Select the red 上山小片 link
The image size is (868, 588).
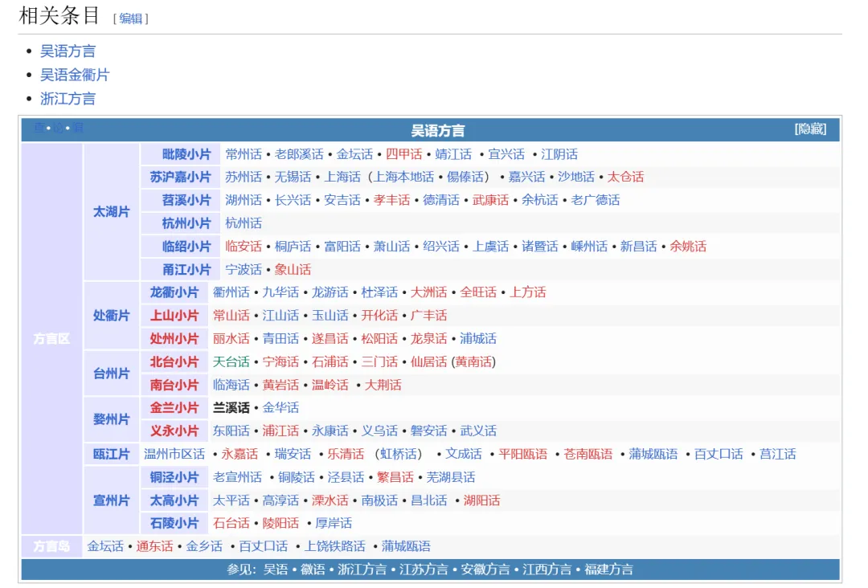[x=174, y=316]
